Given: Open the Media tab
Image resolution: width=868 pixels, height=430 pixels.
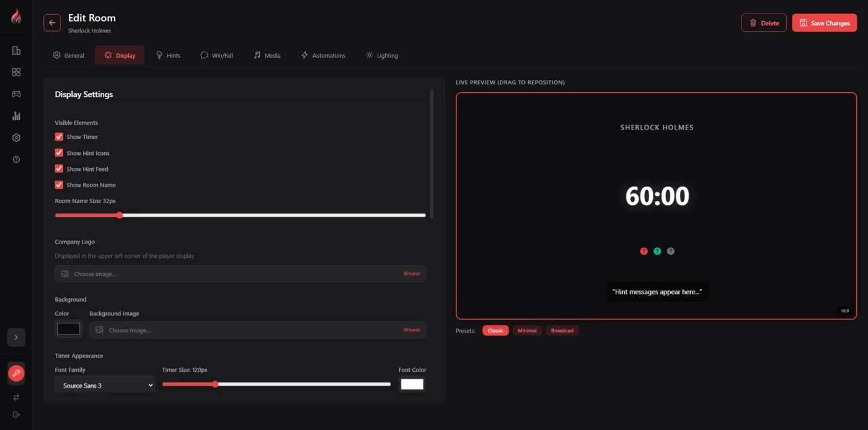Looking at the screenshot, I should 267,55.
